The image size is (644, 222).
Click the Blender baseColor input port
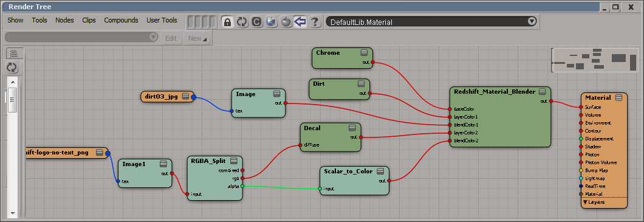coord(450,109)
